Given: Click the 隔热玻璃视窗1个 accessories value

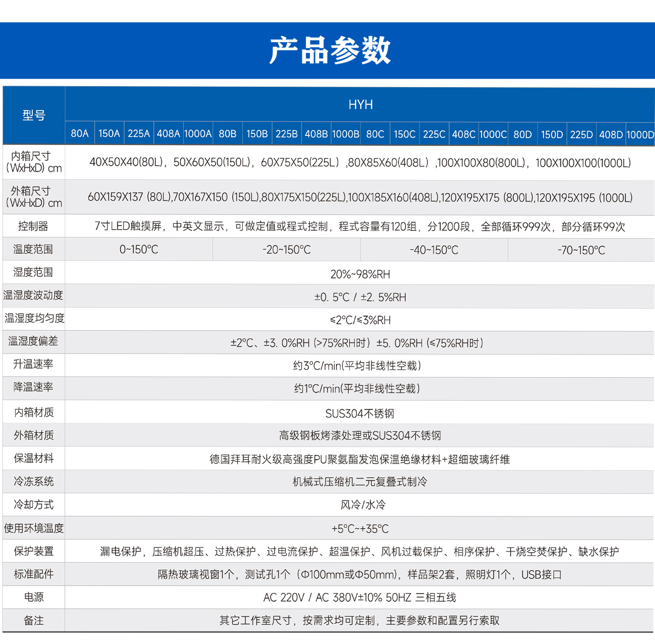Looking at the screenshot, I should point(360,575).
